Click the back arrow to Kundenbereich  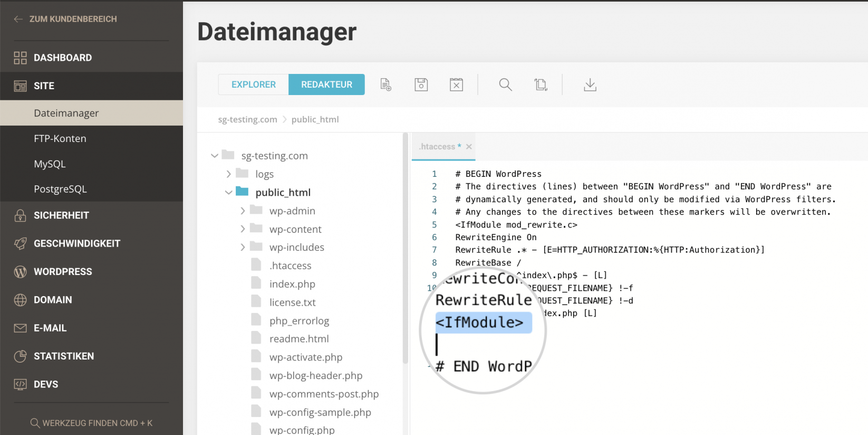18,19
